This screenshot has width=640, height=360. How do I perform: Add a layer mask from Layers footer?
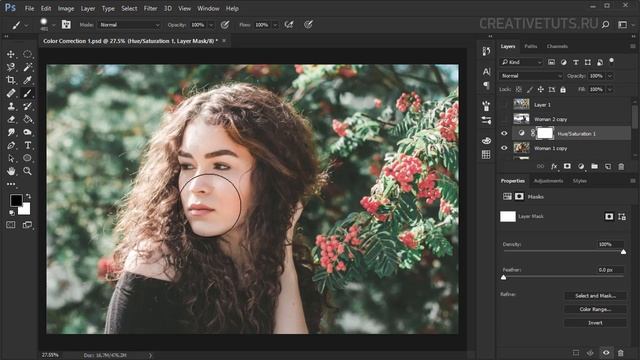[x=567, y=166]
